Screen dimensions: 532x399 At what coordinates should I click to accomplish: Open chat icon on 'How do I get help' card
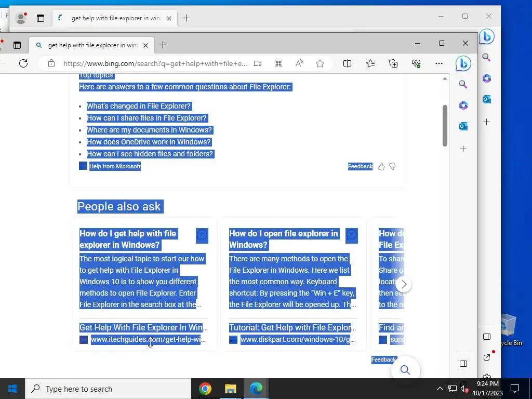[x=202, y=235]
